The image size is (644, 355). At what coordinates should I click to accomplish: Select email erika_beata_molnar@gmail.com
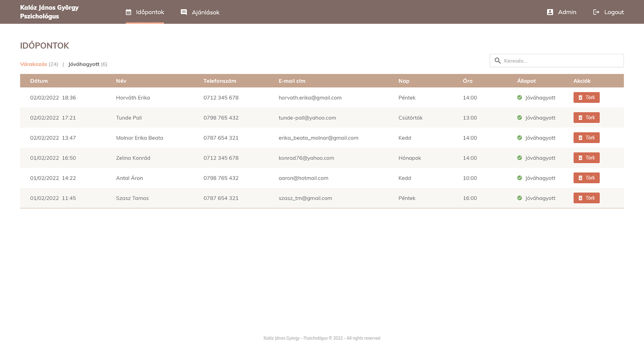click(318, 138)
